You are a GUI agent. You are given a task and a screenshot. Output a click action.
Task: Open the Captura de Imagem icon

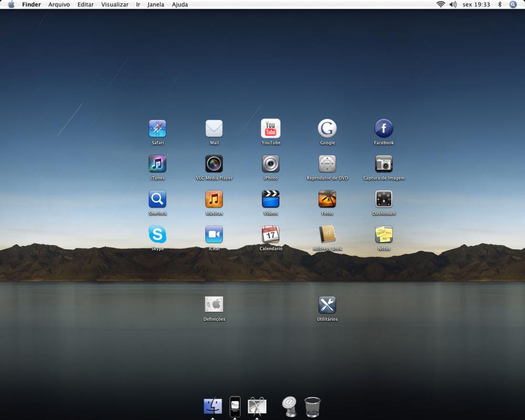pos(384,164)
